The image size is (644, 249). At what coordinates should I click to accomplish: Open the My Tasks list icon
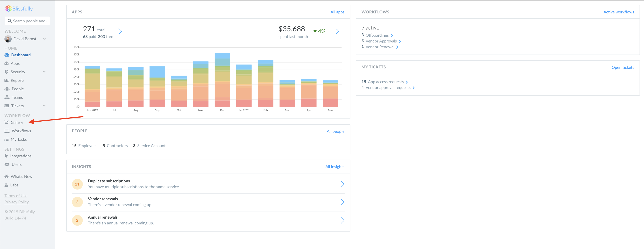pyautogui.click(x=6, y=139)
